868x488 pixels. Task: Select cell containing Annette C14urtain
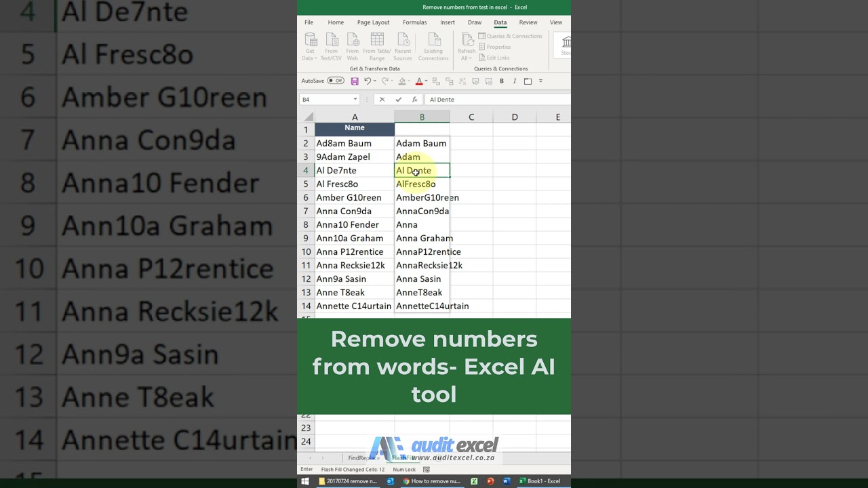coord(355,306)
